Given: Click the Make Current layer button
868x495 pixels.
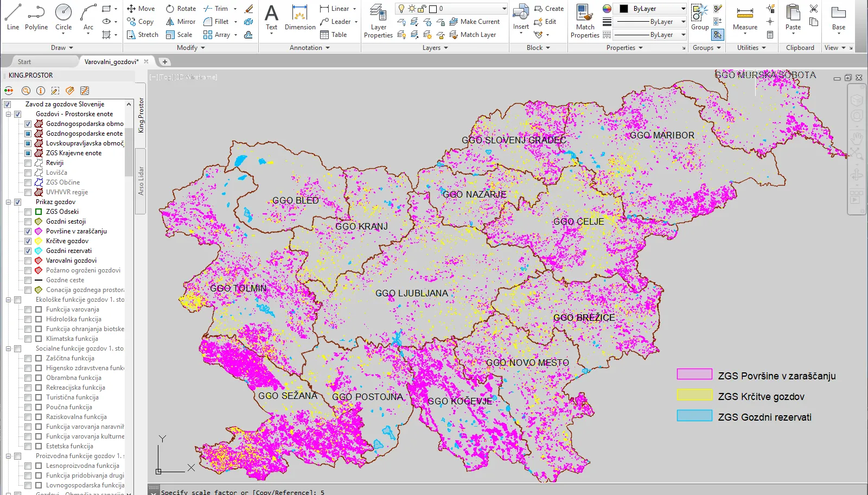Looking at the screenshot, I should click(x=474, y=22).
